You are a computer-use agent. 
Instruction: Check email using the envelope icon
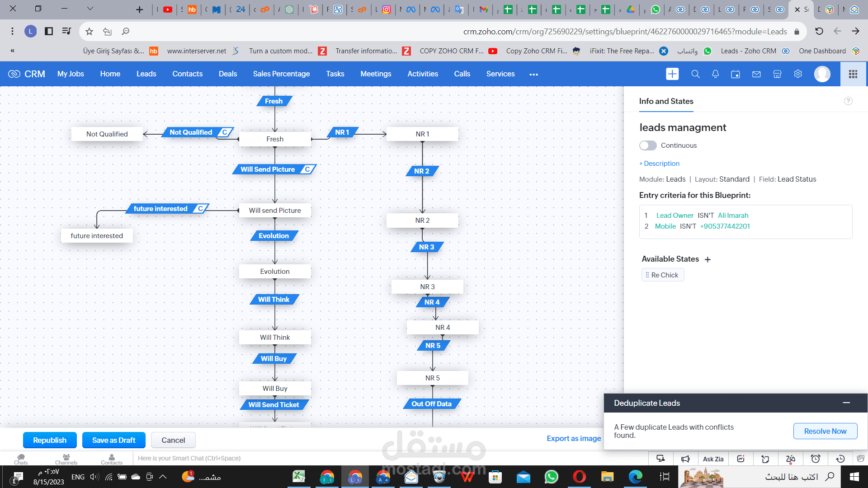[756, 74]
